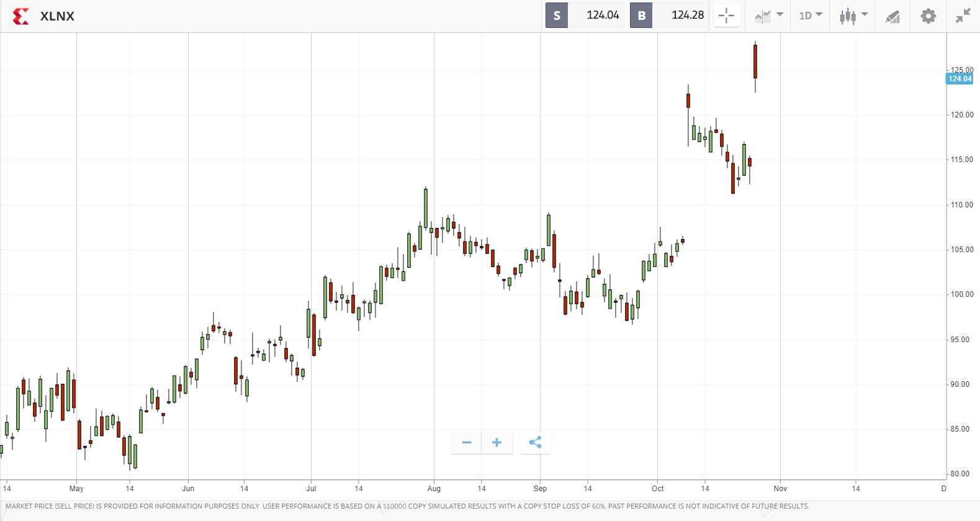Viewport: 980px width, 521px height.
Task: Click the 100.00 price axis label
Action: pyautogui.click(x=962, y=294)
